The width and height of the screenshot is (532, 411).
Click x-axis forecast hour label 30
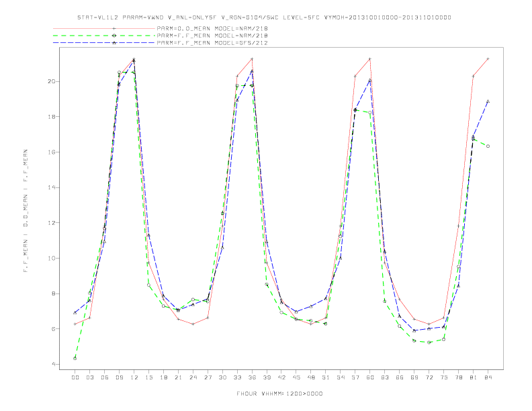[222, 377]
